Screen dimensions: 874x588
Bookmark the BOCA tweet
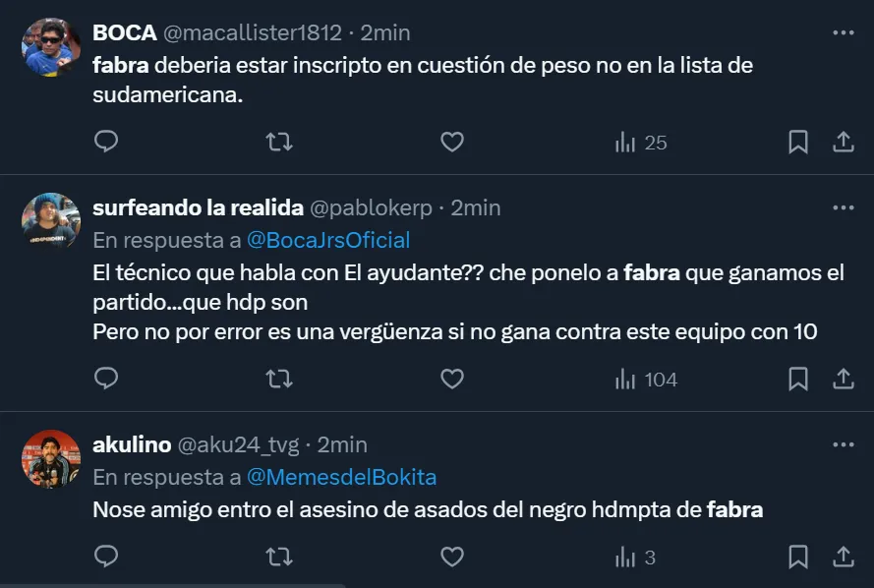pyautogui.click(x=798, y=143)
